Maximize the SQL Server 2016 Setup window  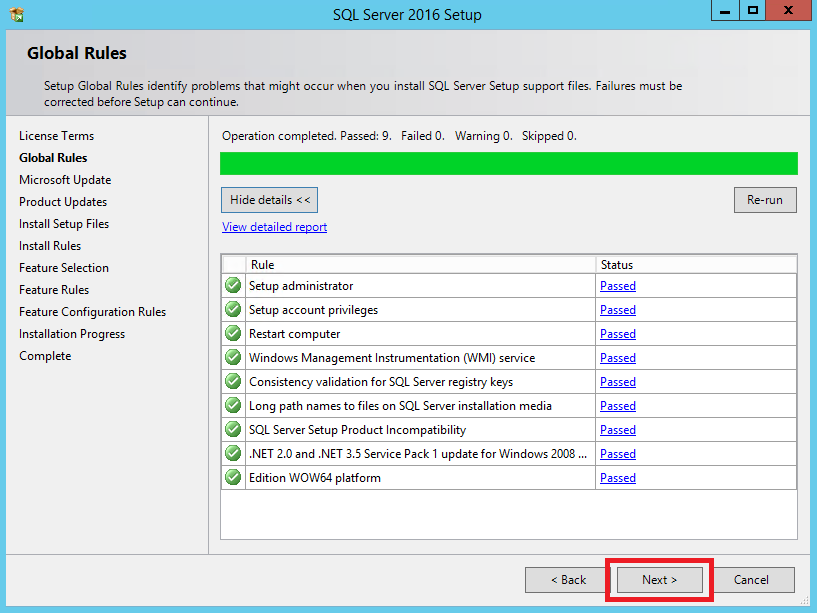tap(752, 10)
